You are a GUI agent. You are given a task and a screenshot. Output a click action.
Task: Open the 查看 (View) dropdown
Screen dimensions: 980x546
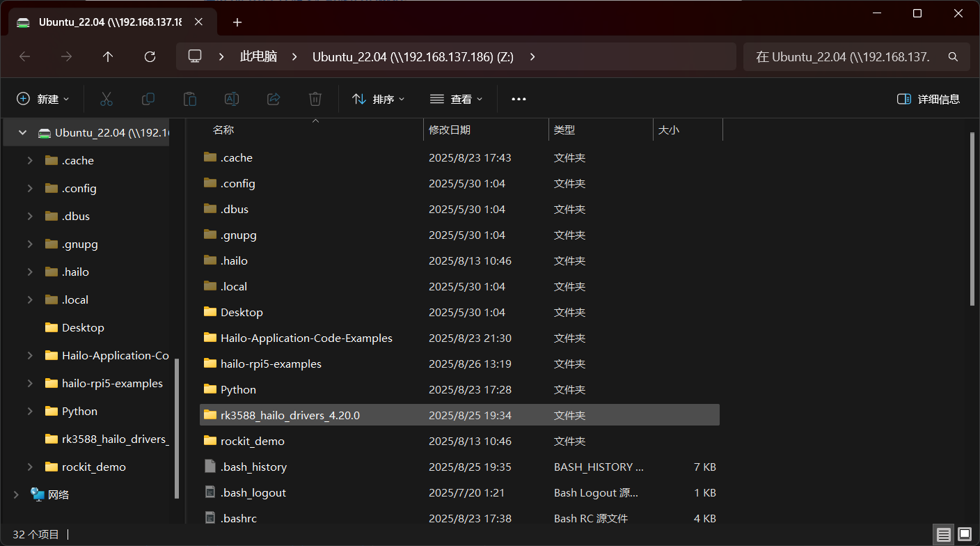point(456,98)
